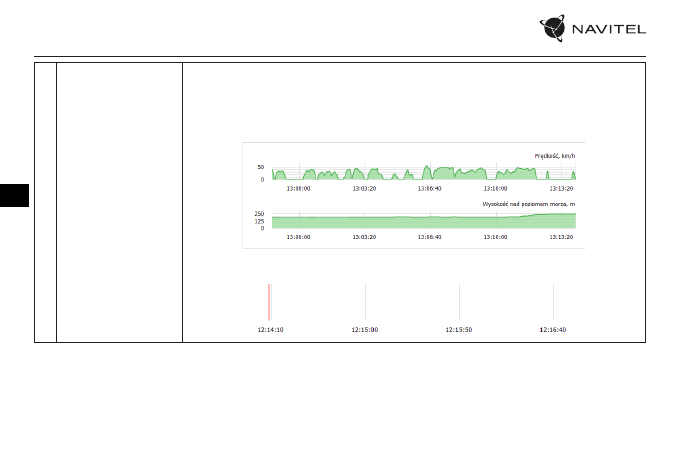The height and width of the screenshot is (454, 680).
Task: Click 13:10:00 on the speed chart axis
Action: tap(495, 187)
